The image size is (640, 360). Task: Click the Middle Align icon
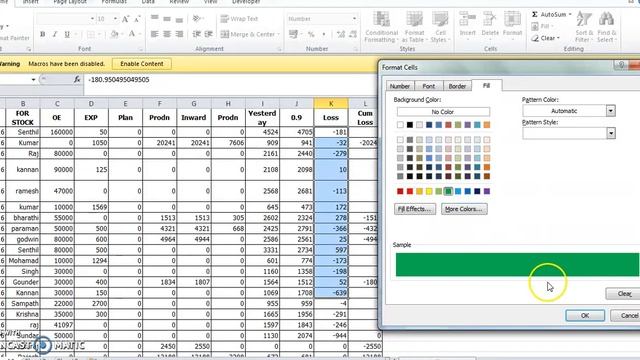(167, 18)
